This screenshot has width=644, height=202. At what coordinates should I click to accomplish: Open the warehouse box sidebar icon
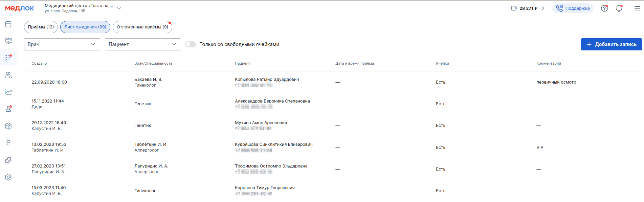point(8,126)
